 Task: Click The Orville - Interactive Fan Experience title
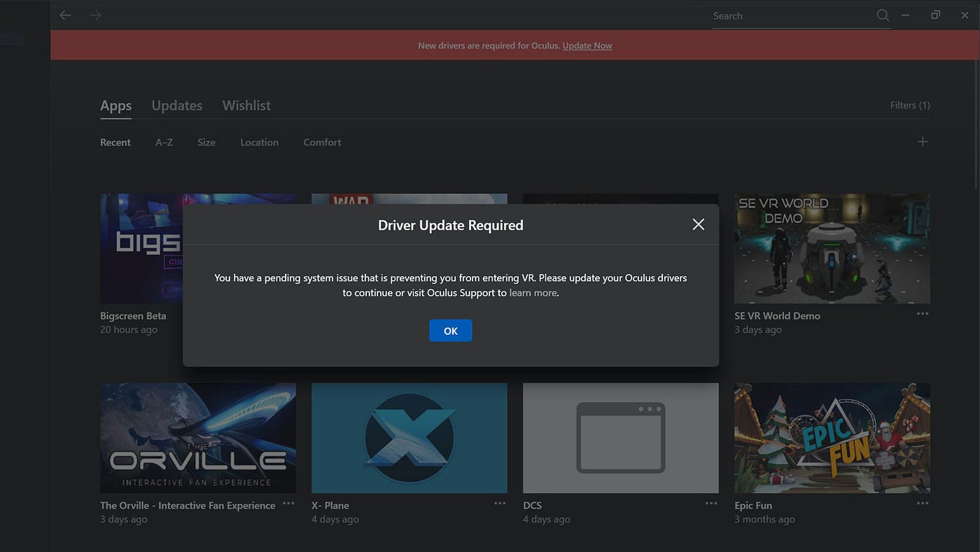coord(188,506)
